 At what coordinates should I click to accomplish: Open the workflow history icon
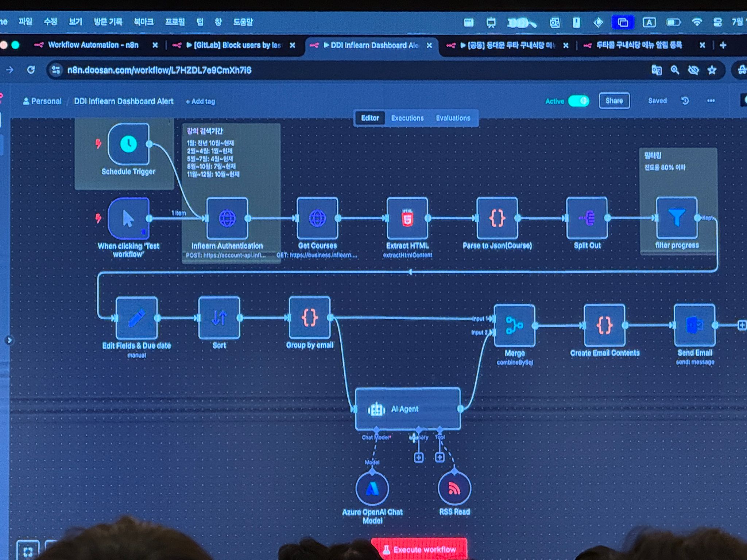[x=685, y=101]
